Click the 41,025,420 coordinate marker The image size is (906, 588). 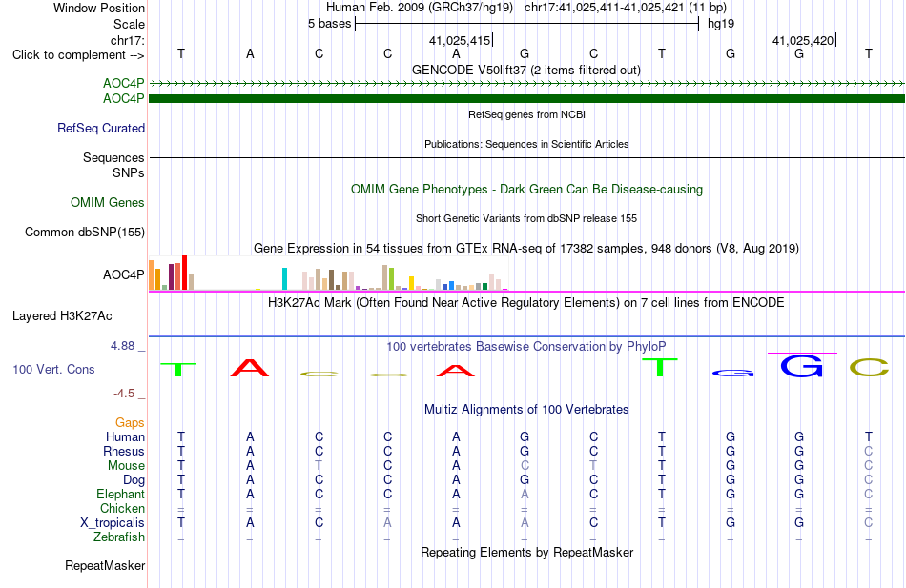[804, 40]
